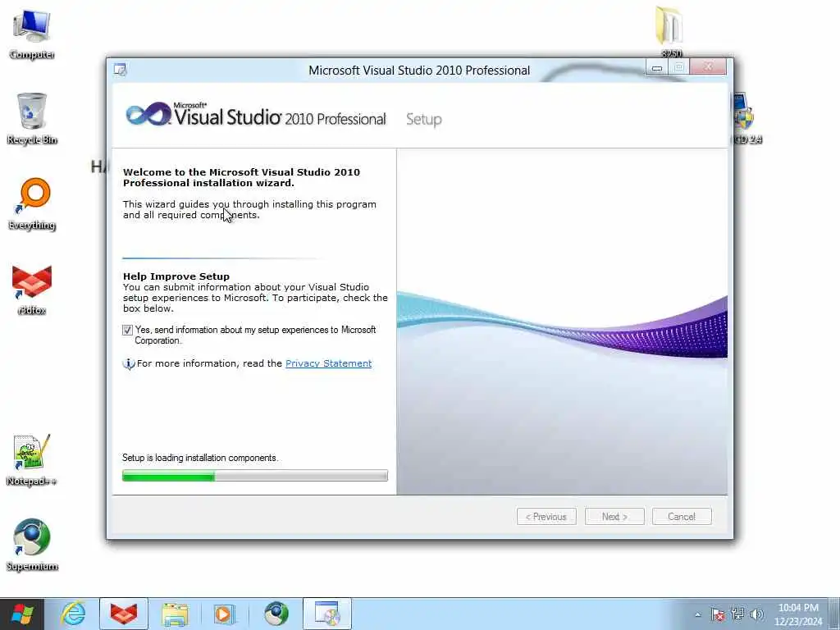Image resolution: width=840 pixels, height=630 pixels.
Task: Select the Supermium desktop shortcut
Action: point(32,545)
